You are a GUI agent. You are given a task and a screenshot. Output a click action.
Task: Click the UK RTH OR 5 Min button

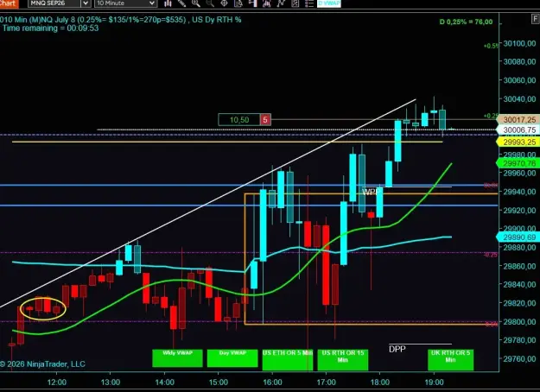click(x=450, y=360)
